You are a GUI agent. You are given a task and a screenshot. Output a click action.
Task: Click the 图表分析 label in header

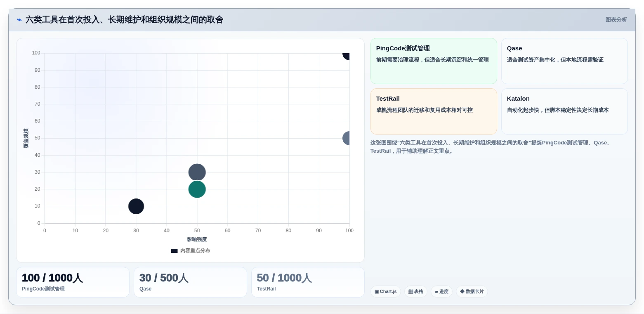(x=616, y=20)
